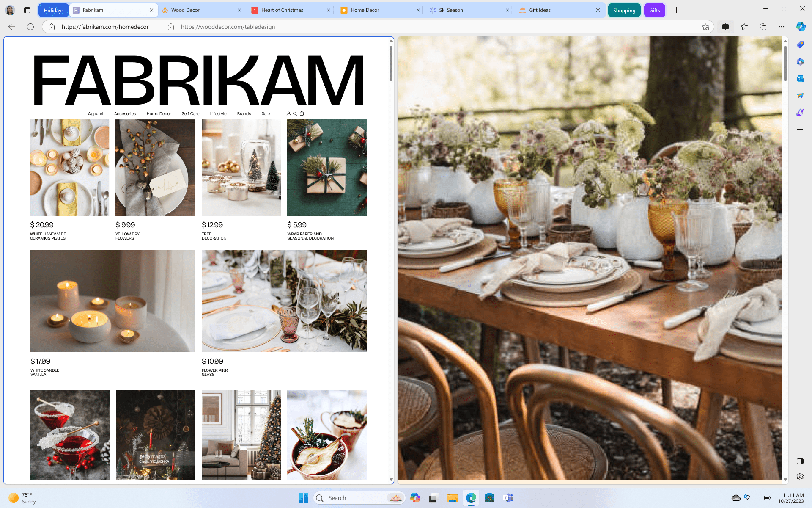Open the Windows Start menu
The image size is (812, 508).
click(303, 498)
